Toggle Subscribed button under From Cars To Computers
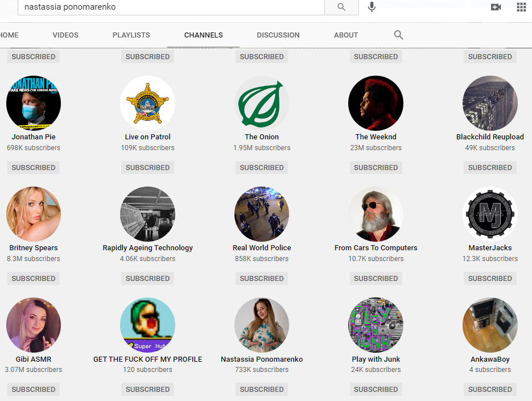Screen dimensions: 532x401 pos(376,279)
